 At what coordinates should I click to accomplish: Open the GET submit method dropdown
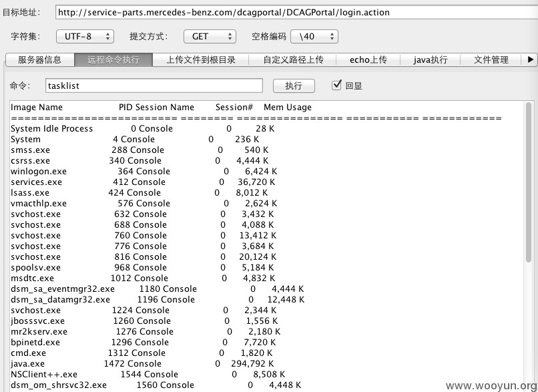click(x=210, y=36)
